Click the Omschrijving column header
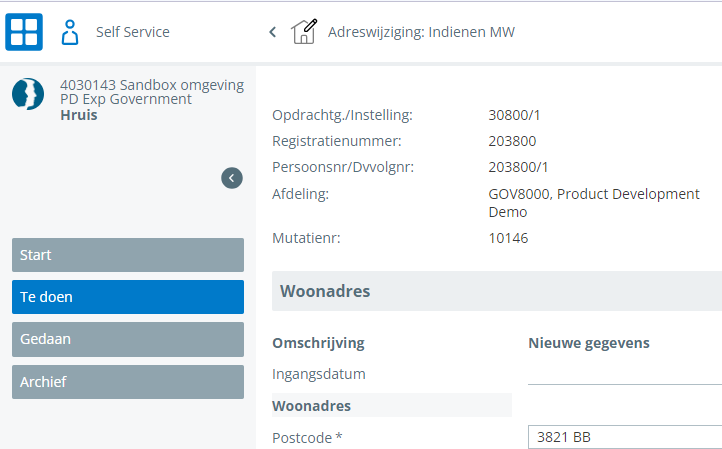722x449 pixels. 318,343
